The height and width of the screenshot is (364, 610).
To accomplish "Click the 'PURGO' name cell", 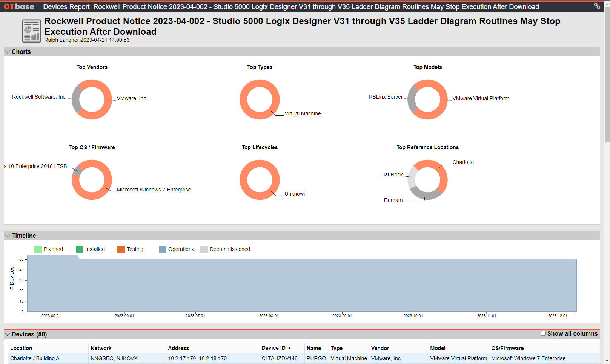I will point(316,358).
